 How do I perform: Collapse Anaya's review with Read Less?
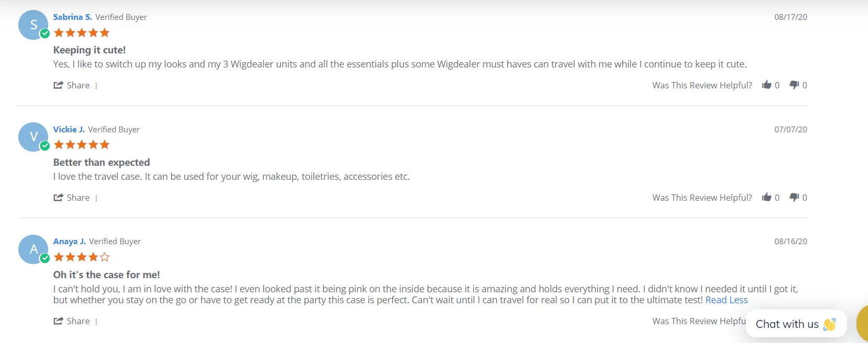tap(726, 300)
